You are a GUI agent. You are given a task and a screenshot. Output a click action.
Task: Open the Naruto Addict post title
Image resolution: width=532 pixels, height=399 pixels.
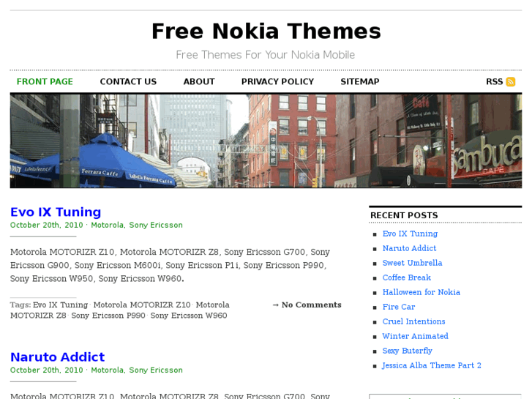click(57, 357)
